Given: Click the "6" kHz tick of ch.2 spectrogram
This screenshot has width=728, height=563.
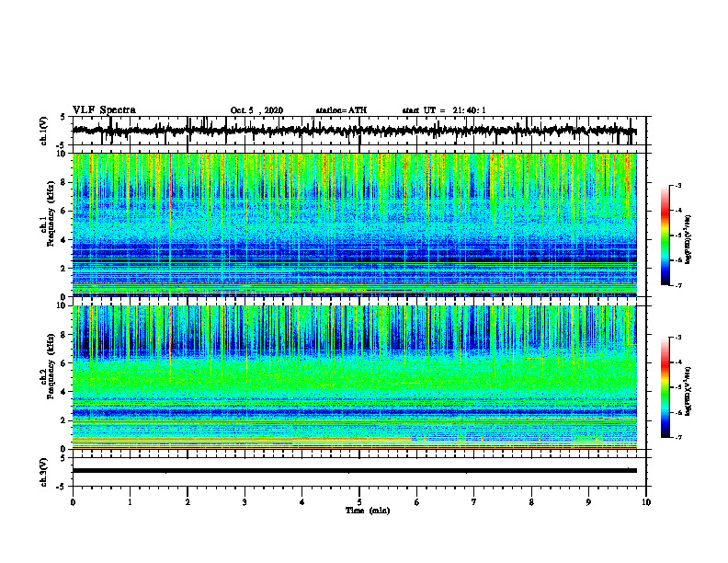Looking at the screenshot, I should (64, 363).
